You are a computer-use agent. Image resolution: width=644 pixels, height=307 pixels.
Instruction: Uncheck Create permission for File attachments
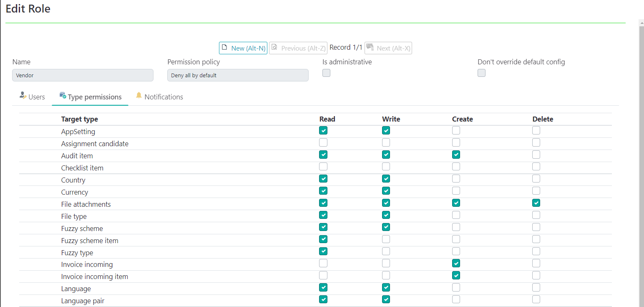tap(456, 203)
